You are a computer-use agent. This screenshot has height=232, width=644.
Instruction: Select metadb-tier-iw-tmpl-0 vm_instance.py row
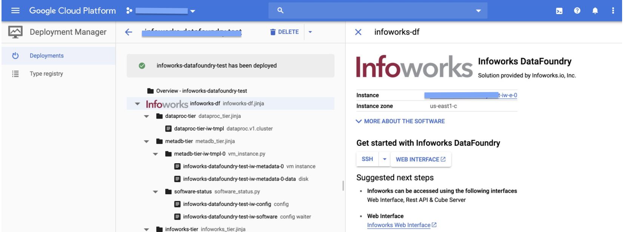[230, 154]
